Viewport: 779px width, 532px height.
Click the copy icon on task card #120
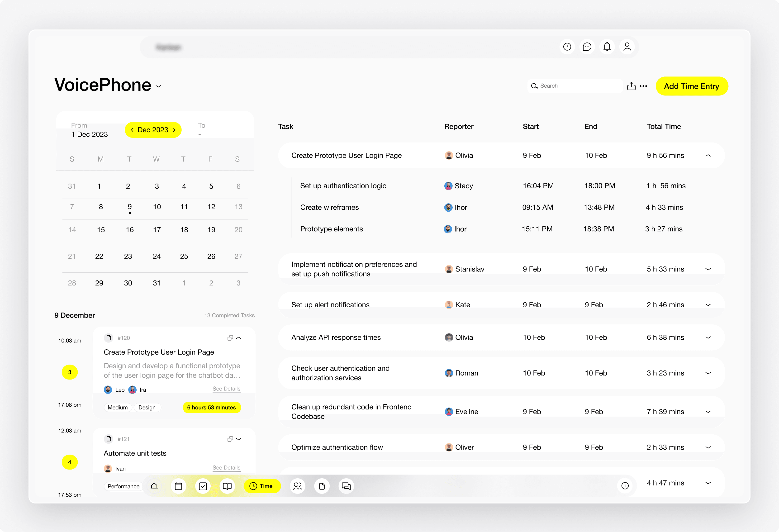tap(230, 338)
